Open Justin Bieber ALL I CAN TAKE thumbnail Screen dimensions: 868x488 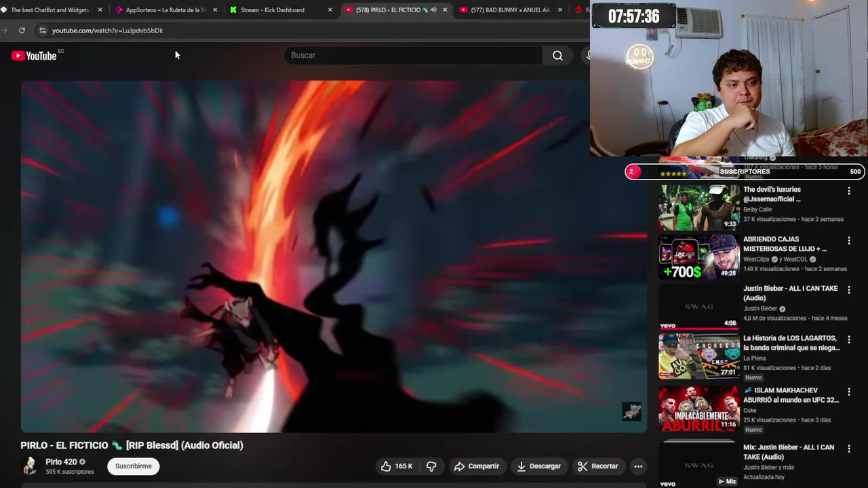[699, 306]
